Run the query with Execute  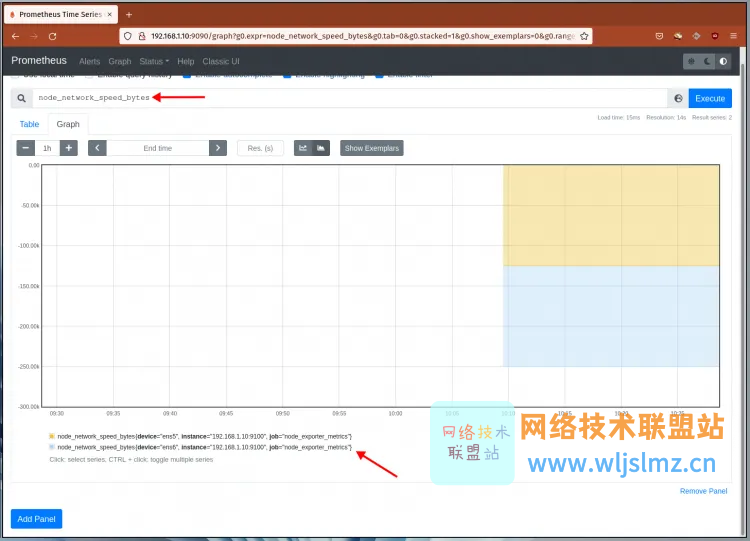coord(710,98)
